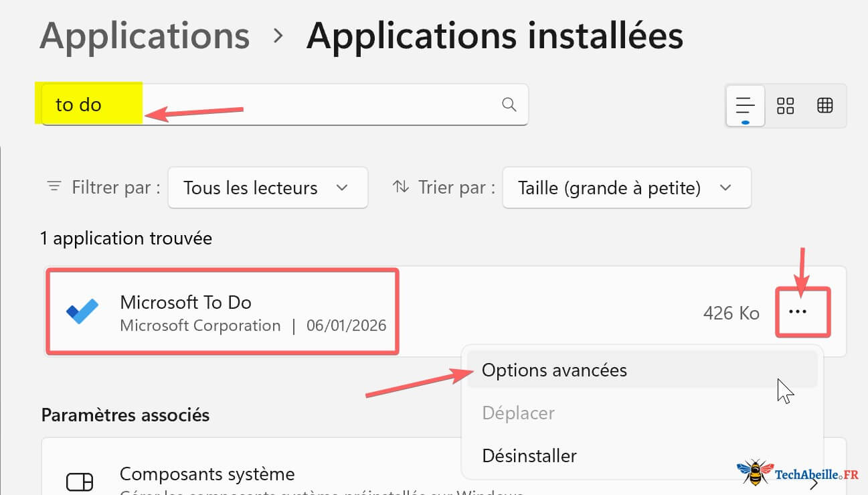Image resolution: width=868 pixels, height=495 pixels.
Task: Go back to Applications via breadcrumb
Action: 144,36
